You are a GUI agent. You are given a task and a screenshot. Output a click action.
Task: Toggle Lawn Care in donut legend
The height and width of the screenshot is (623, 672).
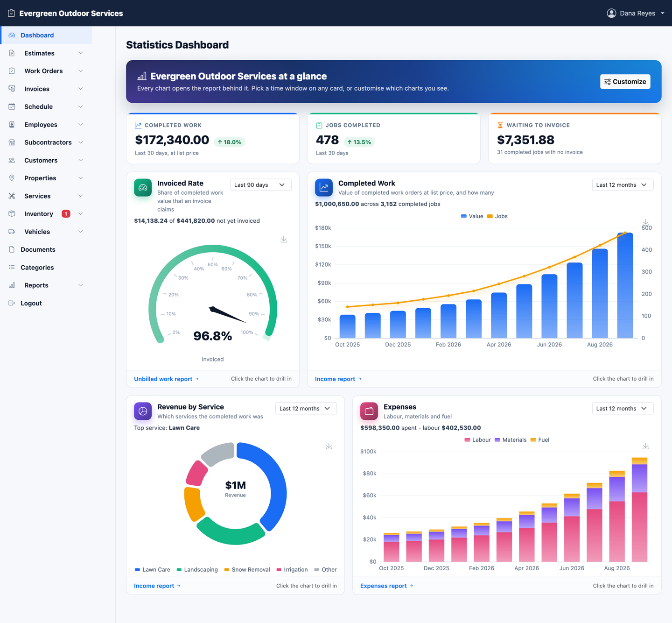point(153,570)
